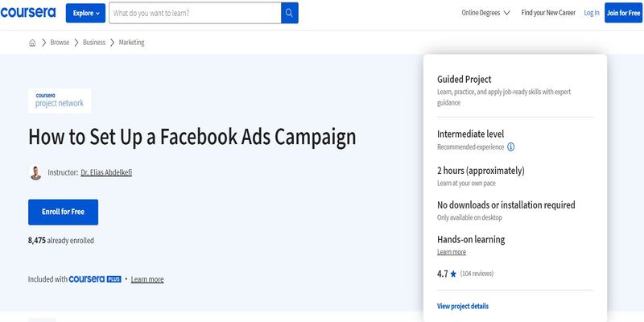Go to the Business breadcrumb

[x=94, y=43]
